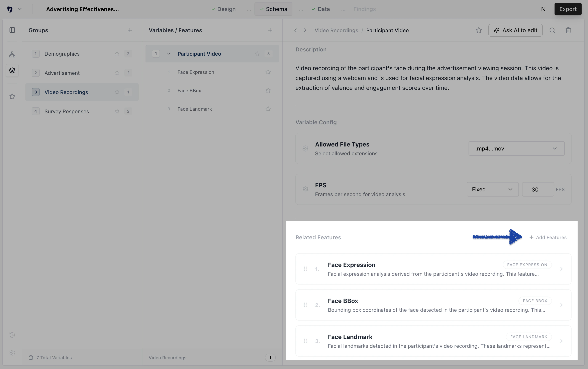
Task: Collapse the Participant Video feature list
Action: (x=169, y=54)
